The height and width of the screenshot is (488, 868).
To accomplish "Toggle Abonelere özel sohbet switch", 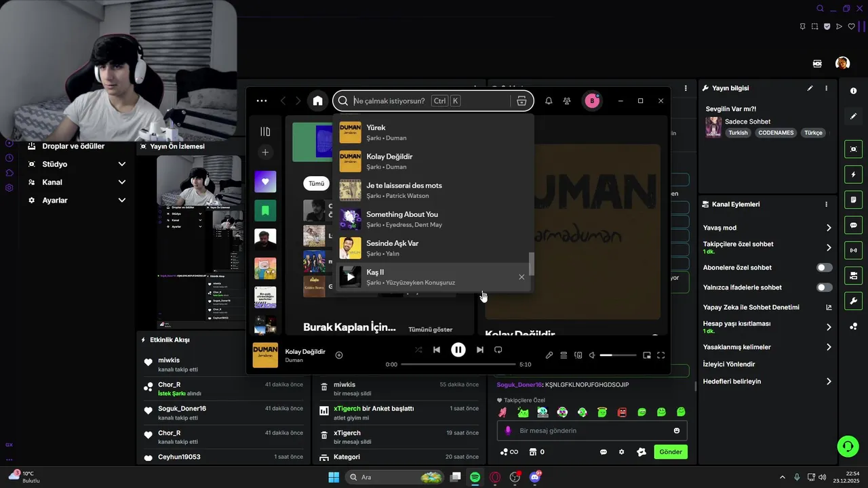I will pos(825,268).
